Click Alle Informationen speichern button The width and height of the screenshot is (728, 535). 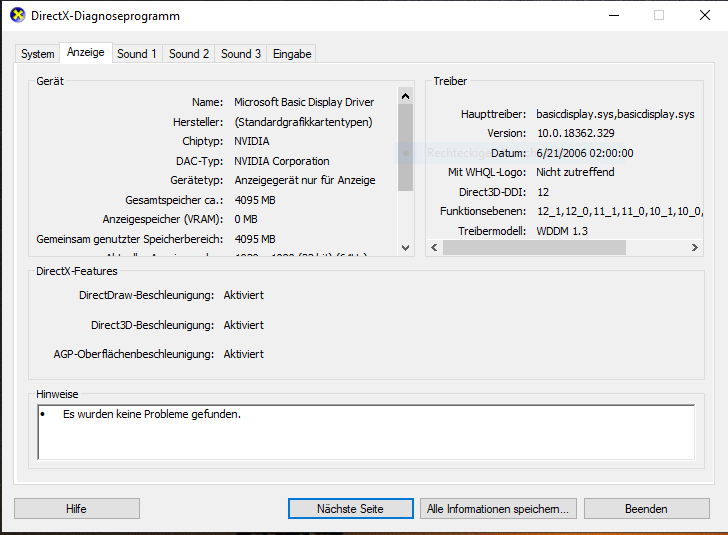tap(498, 509)
